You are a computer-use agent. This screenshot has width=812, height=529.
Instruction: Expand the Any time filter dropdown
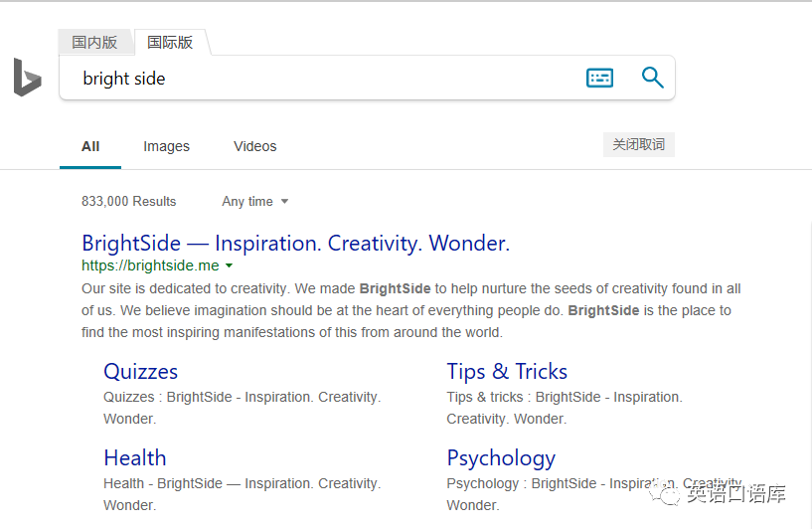click(x=254, y=202)
